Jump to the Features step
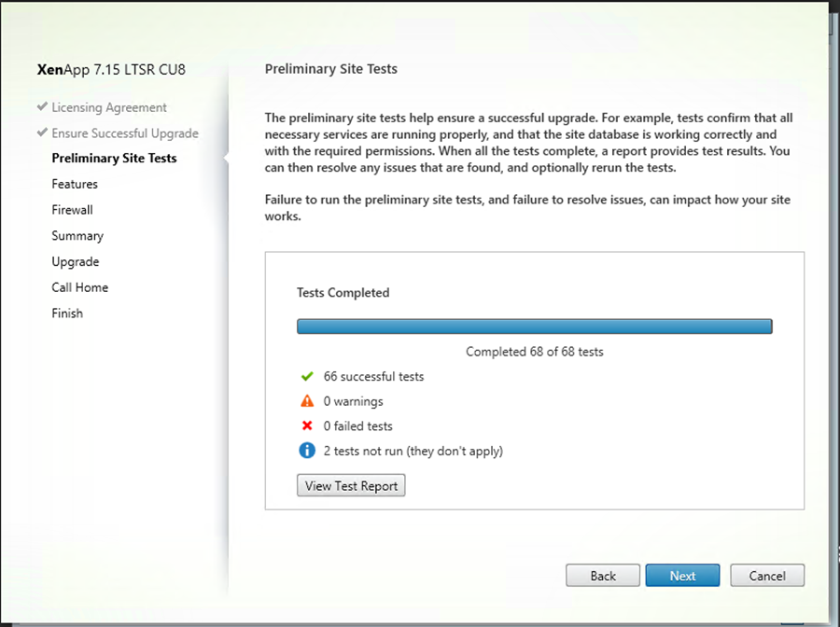Image resolution: width=840 pixels, height=627 pixels. click(75, 184)
